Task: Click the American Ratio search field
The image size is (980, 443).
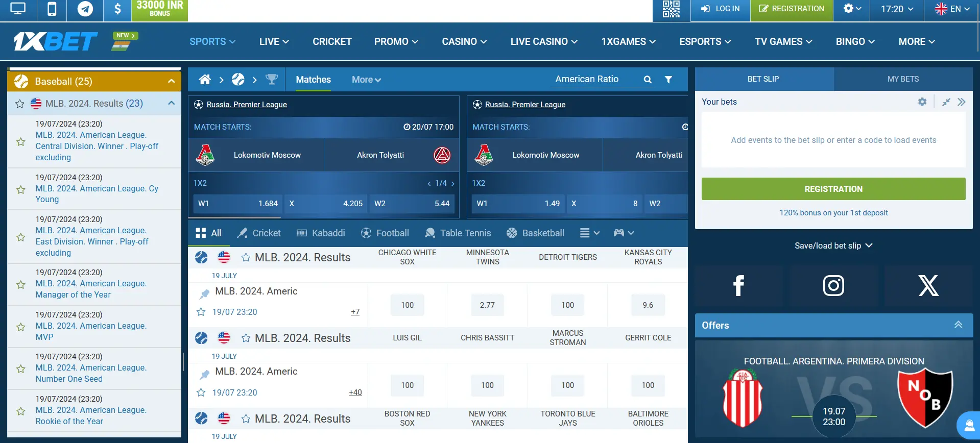Action: 596,79
